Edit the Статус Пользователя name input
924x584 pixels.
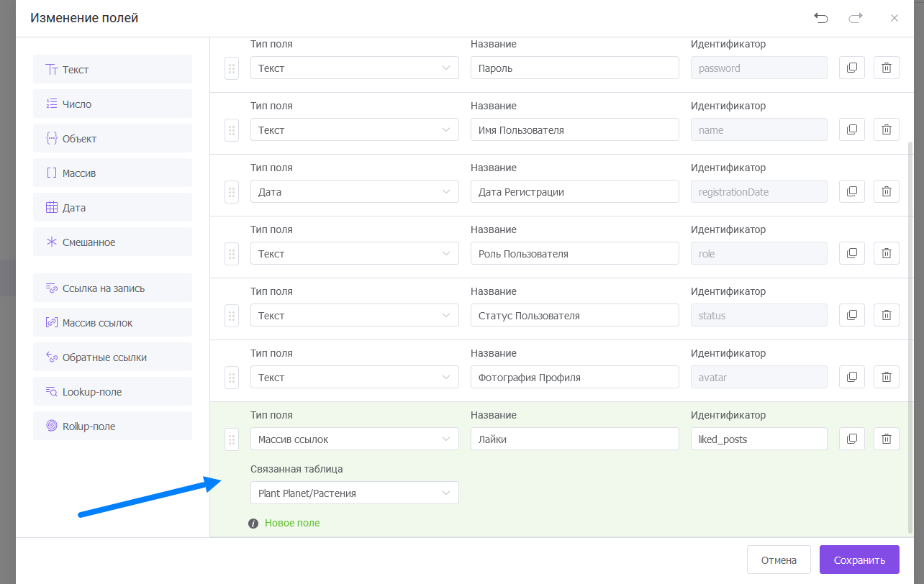pyautogui.click(x=575, y=316)
